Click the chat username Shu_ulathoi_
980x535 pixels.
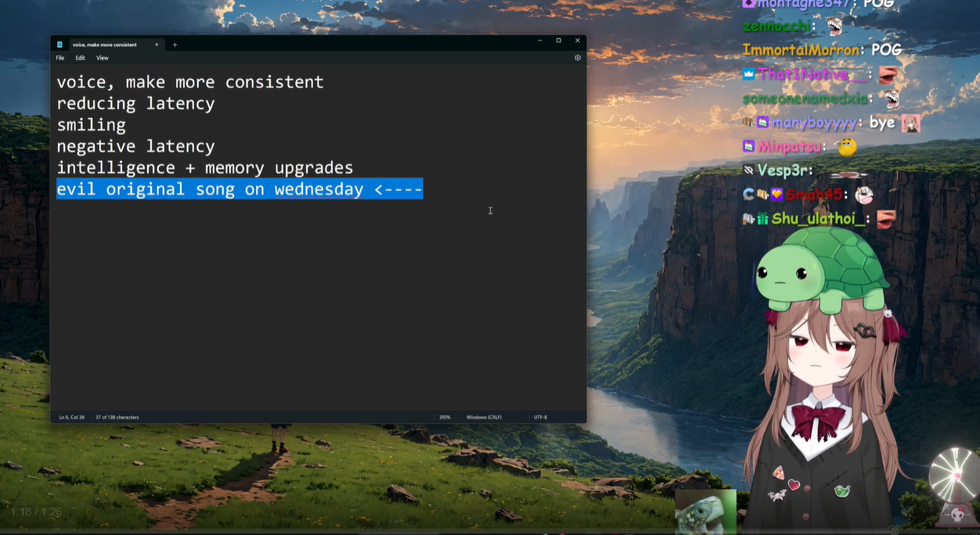coord(817,219)
